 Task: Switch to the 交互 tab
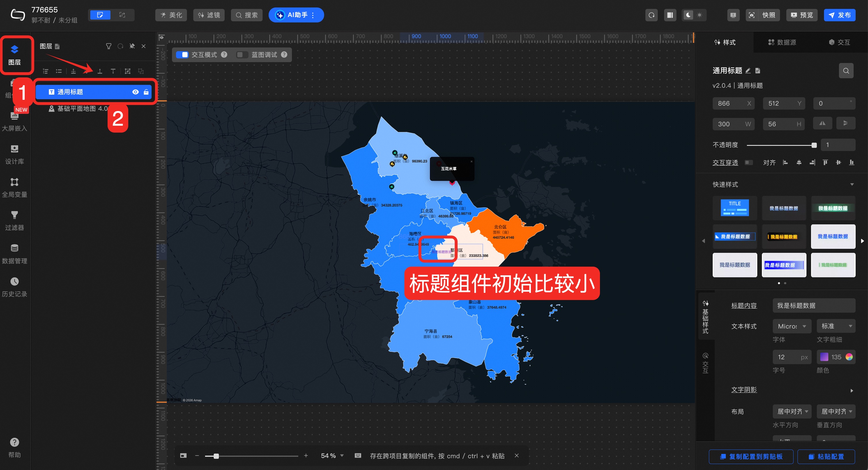coord(839,43)
